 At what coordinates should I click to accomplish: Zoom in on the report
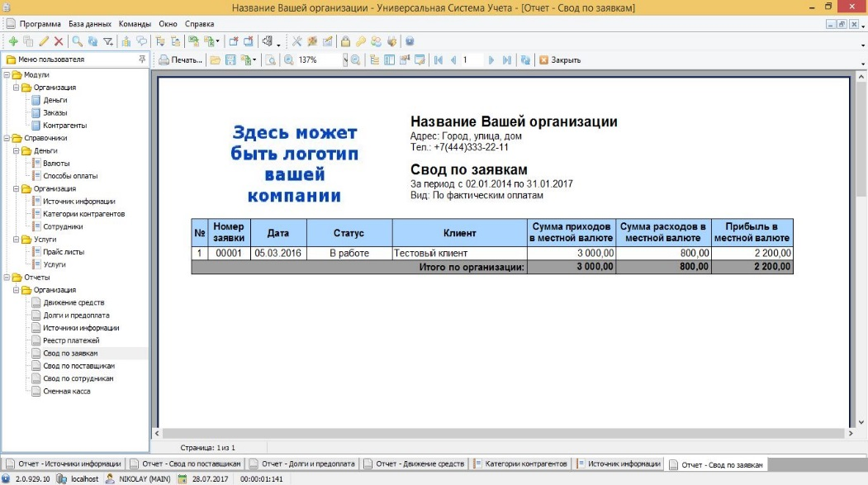pyautogui.click(x=289, y=59)
